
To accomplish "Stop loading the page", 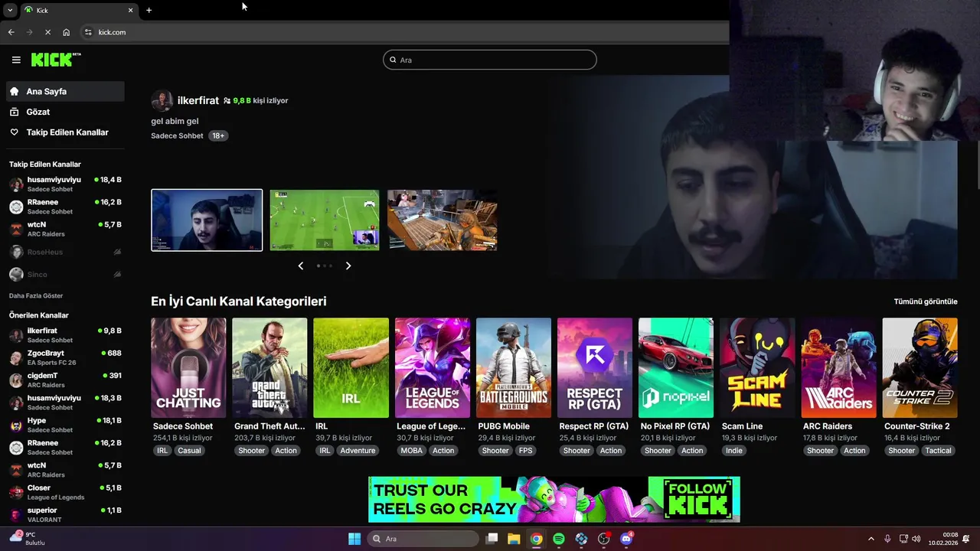I will coord(47,32).
